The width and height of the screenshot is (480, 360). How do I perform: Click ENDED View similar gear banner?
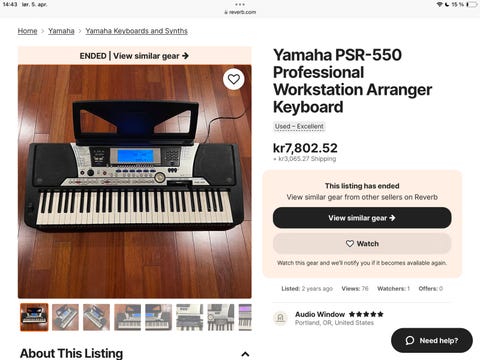134,56
